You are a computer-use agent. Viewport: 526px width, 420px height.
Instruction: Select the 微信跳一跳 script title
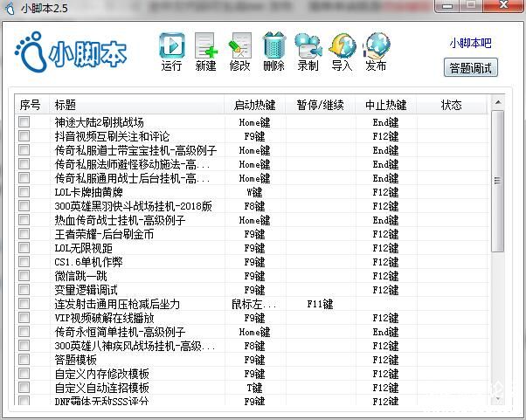click(81, 276)
